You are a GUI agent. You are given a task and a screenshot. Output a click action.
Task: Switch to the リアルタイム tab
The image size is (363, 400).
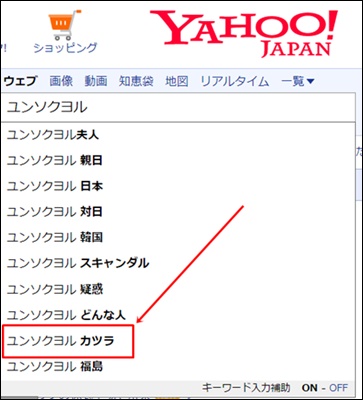pyautogui.click(x=235, y=81)
